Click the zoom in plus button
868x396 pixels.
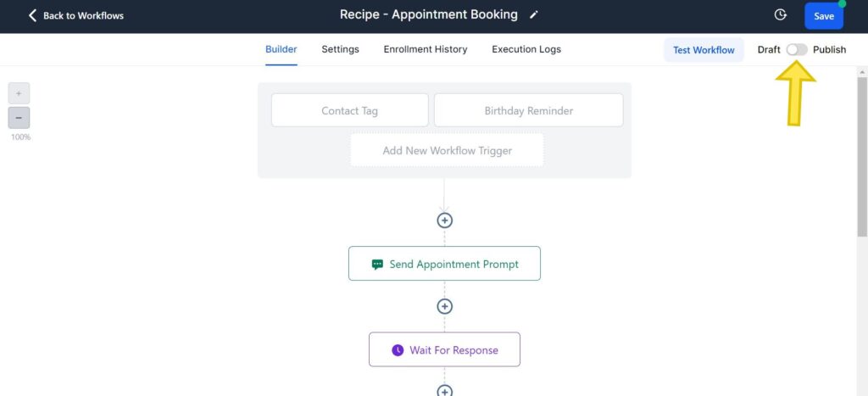[19, 93]
